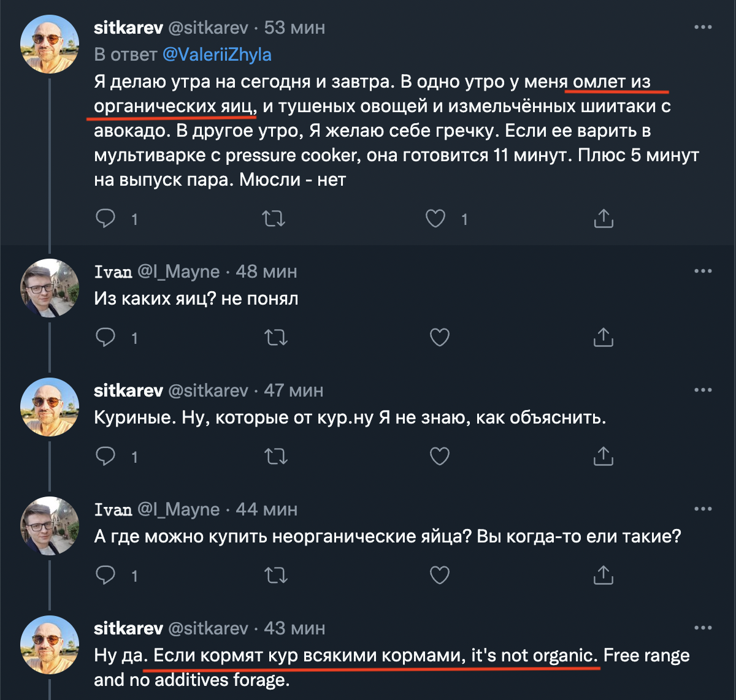Like sitkarev's "Куриные" tweet

point(440,456)
